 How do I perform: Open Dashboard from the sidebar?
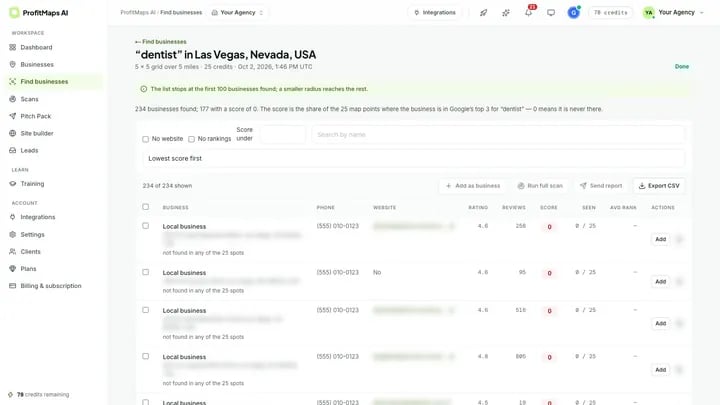(x=36, y=47)
